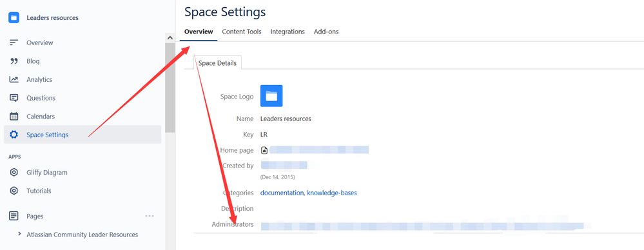Open the Tutorials app icon
Screen dimensions: 644x250
click(14, 191)
